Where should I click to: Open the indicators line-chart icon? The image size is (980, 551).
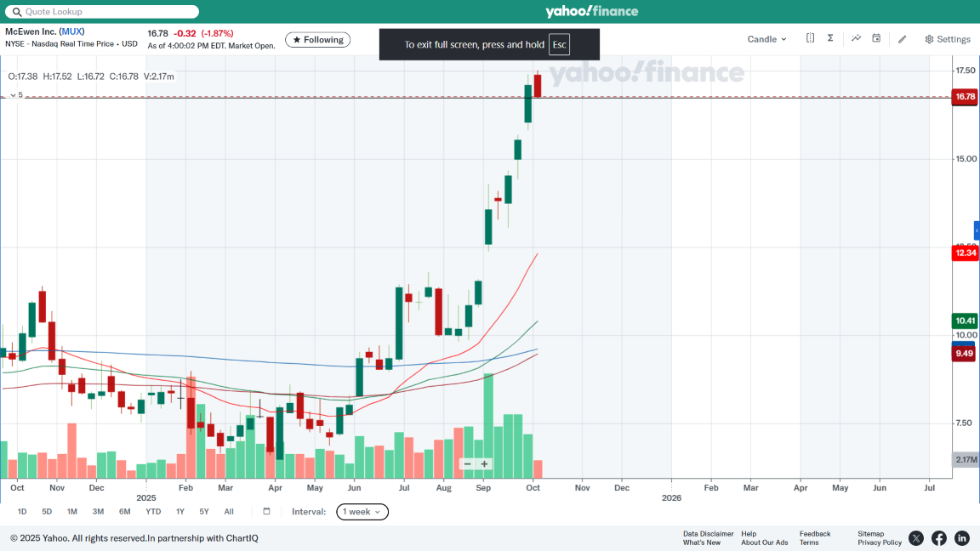pos(857,38)
